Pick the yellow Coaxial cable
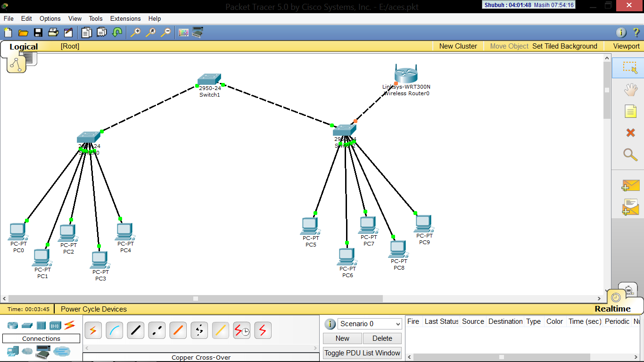This screenshot has width=644, height=362. coord(220,330)
